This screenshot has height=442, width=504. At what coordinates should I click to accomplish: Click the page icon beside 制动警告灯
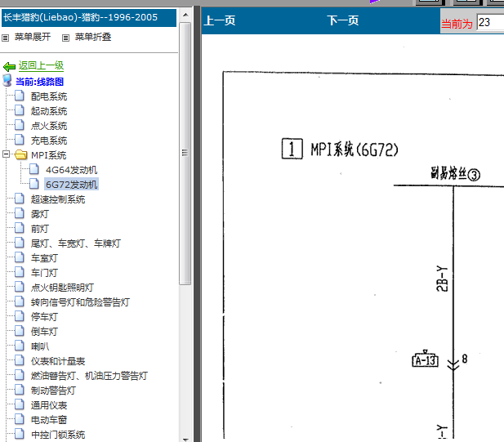pos(20,390)
